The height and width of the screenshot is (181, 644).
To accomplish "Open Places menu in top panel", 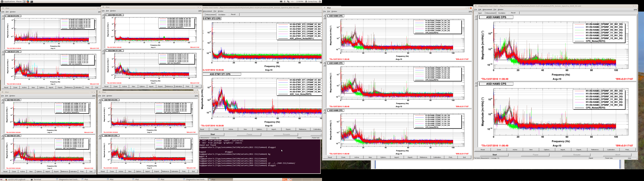I will 19,2.
